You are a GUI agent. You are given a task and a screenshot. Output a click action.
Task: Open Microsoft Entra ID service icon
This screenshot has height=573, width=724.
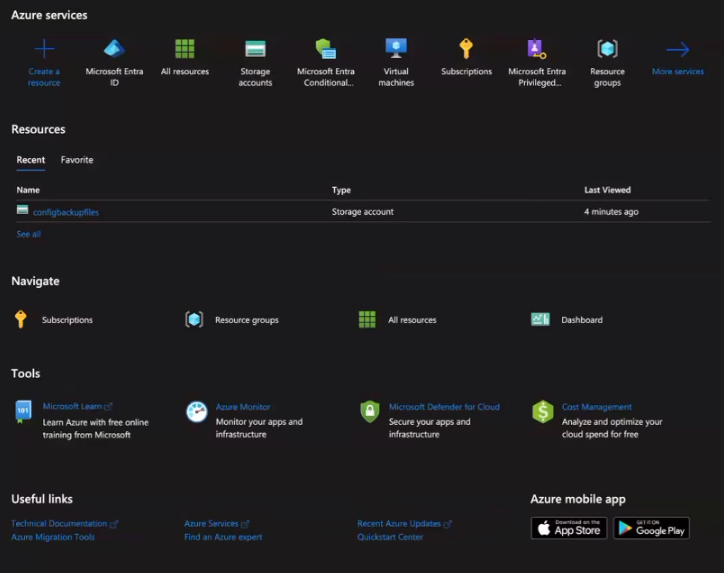(114, 49)
